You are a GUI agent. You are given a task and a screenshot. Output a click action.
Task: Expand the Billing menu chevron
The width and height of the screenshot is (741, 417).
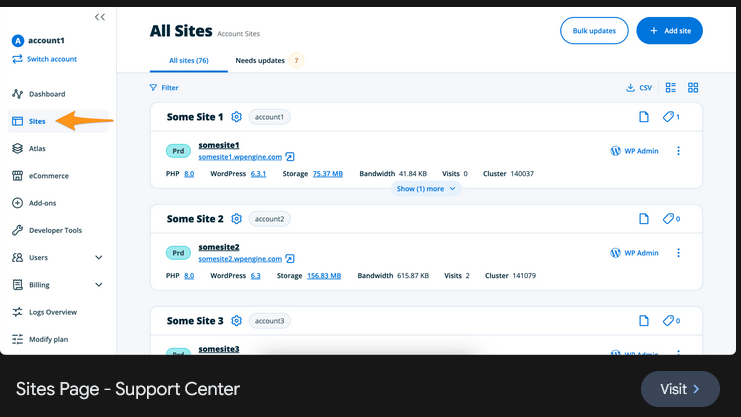(x=99, y=285)
